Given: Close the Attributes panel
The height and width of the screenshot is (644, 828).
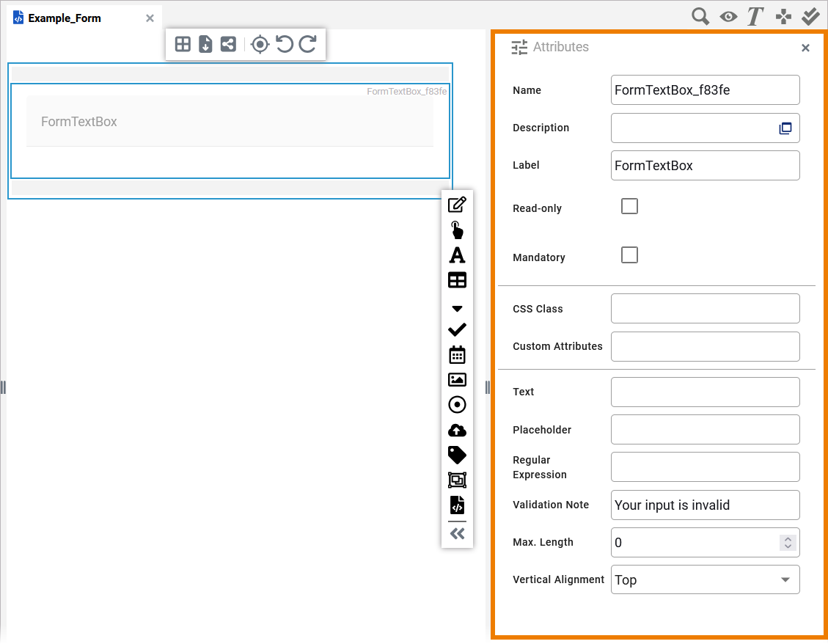Looking at the screenshot, I should [x=805, y=48].
